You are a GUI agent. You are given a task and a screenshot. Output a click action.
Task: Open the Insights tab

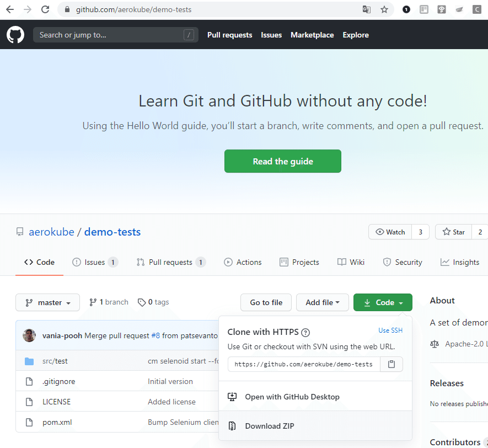click(x=460, y=262)
